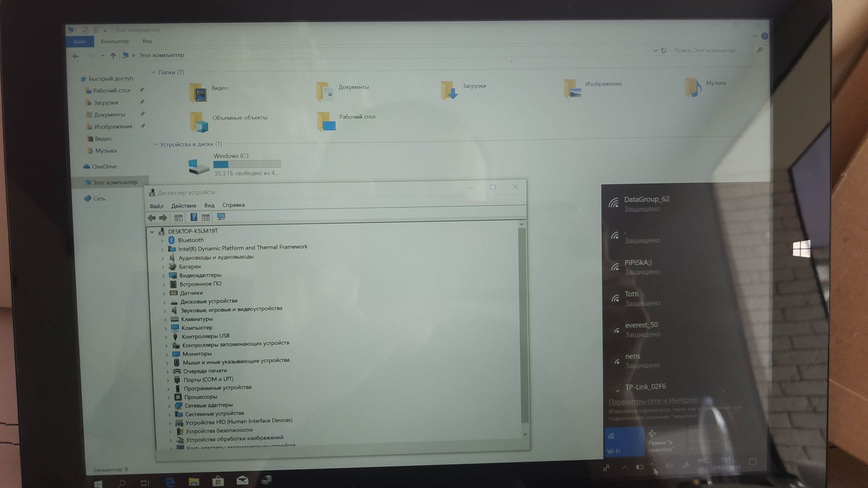Expand Видеоадаптеры in device tree

(163, 275)
